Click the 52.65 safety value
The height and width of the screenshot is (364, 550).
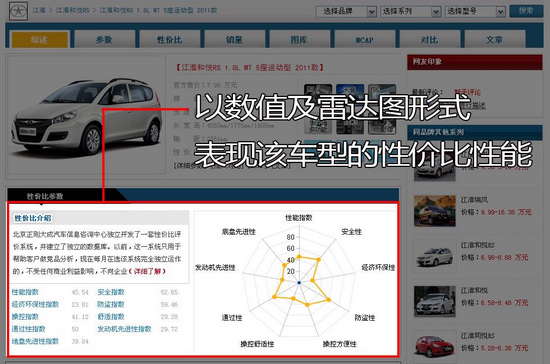coord(169,292)
